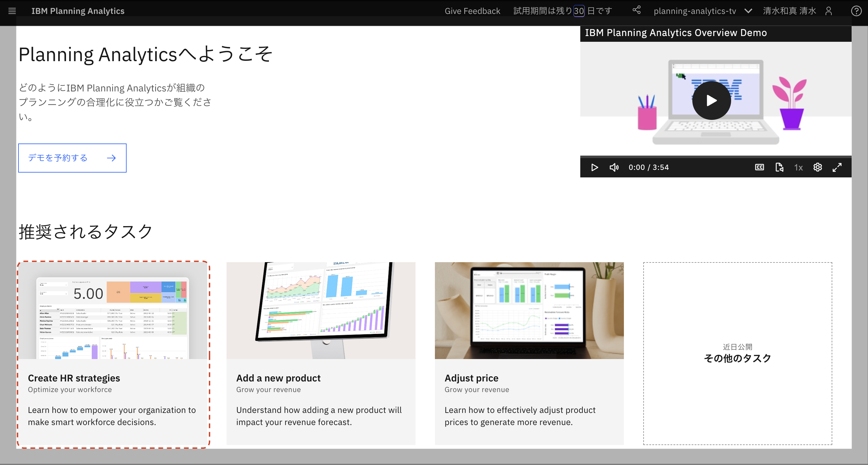Change playback speed 1x control
This screenshot has height=465, width=868.
coord(798,167)
